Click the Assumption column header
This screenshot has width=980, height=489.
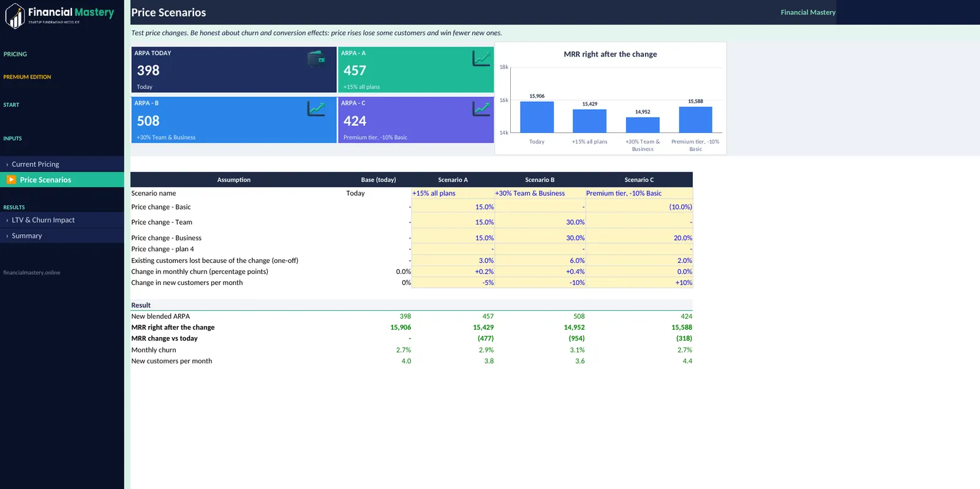234,180
